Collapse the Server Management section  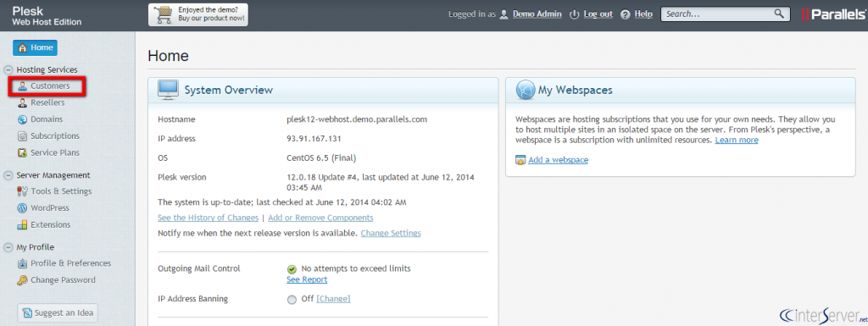click(x=8, y=175)
